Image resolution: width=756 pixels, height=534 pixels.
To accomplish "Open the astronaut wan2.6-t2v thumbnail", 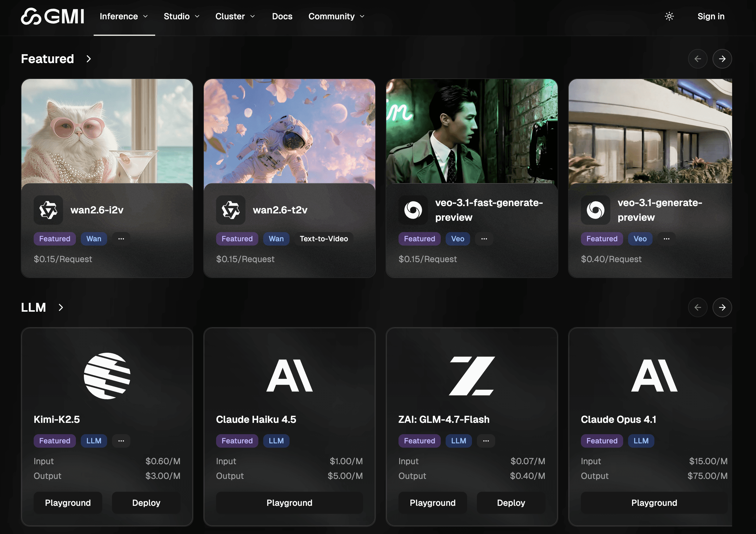I will [289, 131].
